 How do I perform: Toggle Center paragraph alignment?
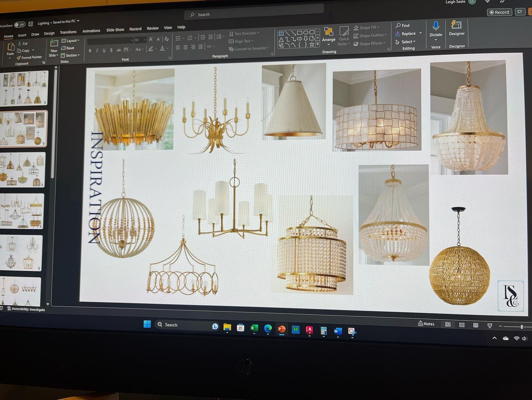point(185,47)
